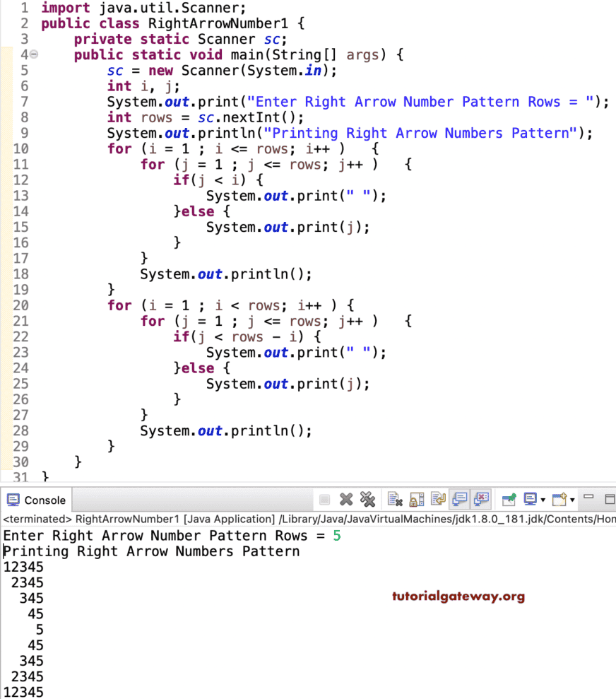
Task: Toggle Show Console When Standard Error Changes
Action: pos(481,499)
